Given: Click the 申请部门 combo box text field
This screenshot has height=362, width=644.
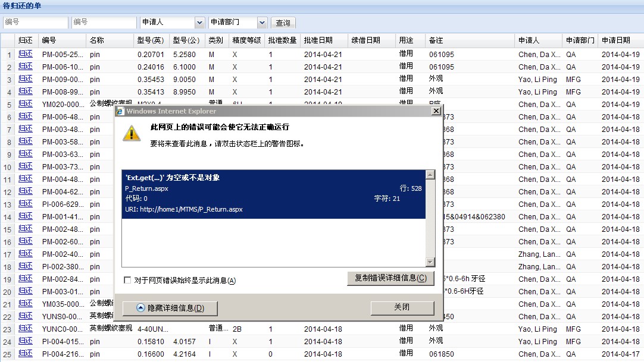Looking at the screenshot, I should 233,22.
